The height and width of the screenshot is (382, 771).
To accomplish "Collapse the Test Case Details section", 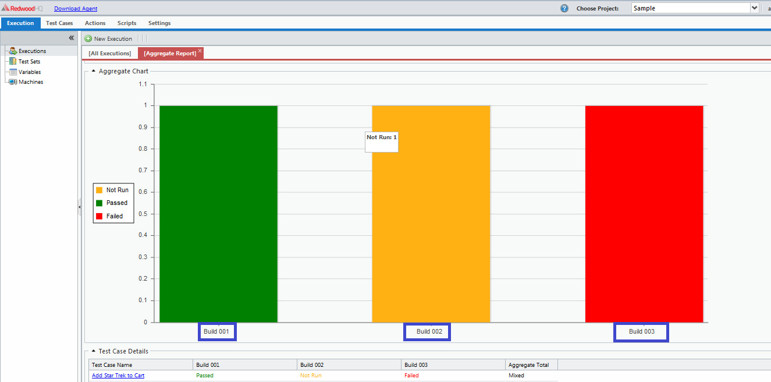I will [x=93, y=352].
